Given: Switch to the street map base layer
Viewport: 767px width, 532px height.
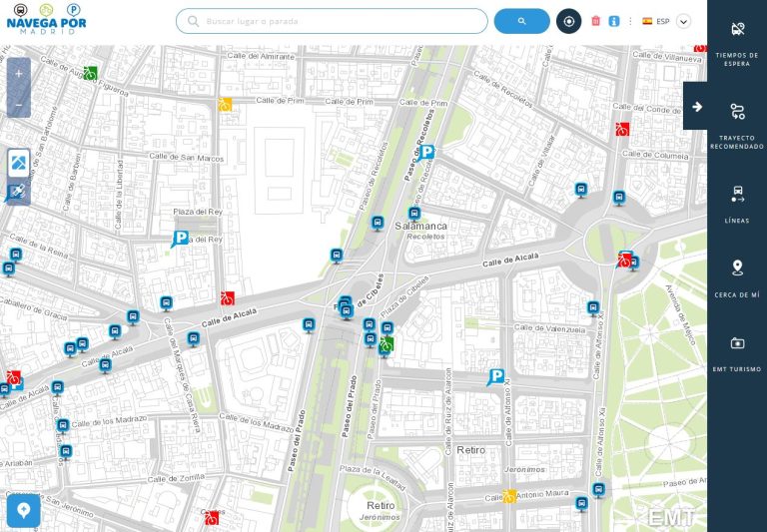Looking at the screenshot, I should [19, 163].
